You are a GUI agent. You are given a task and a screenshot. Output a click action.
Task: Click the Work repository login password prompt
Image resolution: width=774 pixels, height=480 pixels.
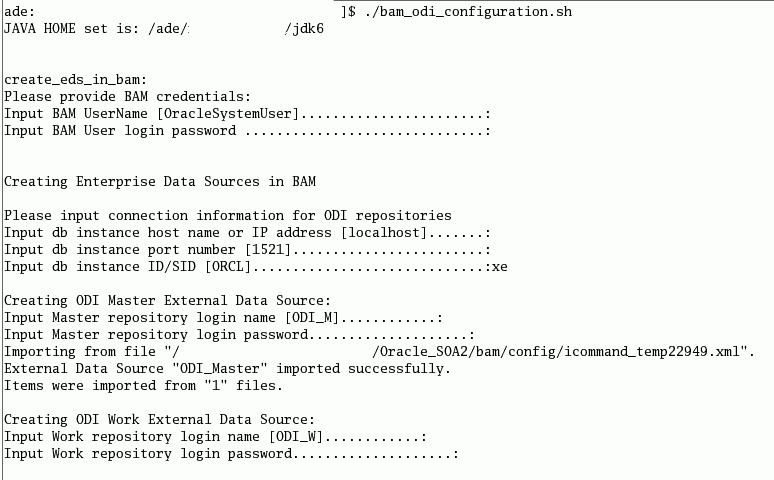(x=232, y=453)
